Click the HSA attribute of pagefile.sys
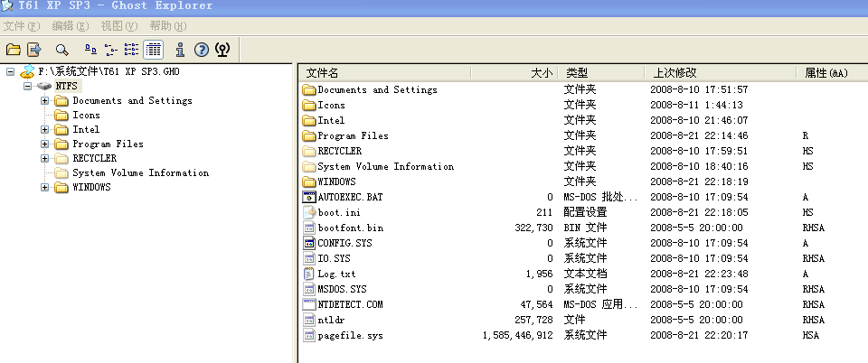The image size is (868, 363). click(810, 335)
